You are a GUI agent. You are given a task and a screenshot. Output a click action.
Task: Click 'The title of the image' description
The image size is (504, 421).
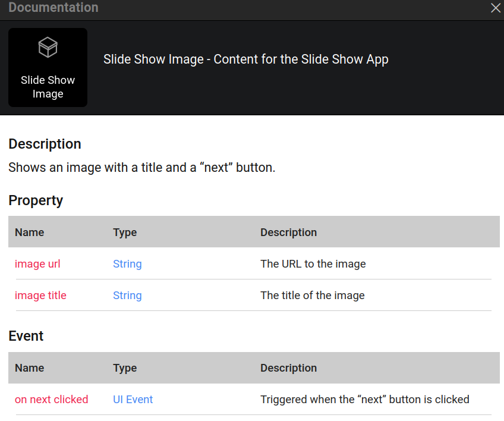pyautogui.click(x=312, y=296)
